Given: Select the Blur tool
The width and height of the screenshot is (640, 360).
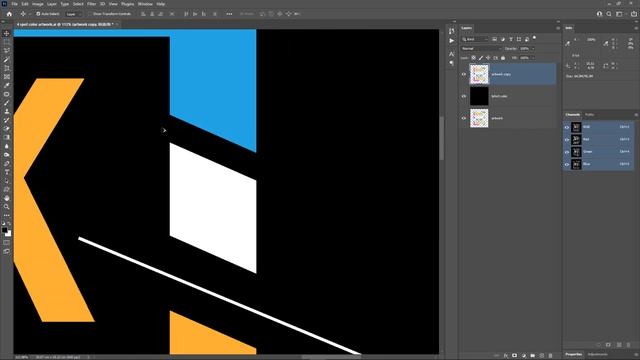Looking at the screenshot, I should [7, 146].
